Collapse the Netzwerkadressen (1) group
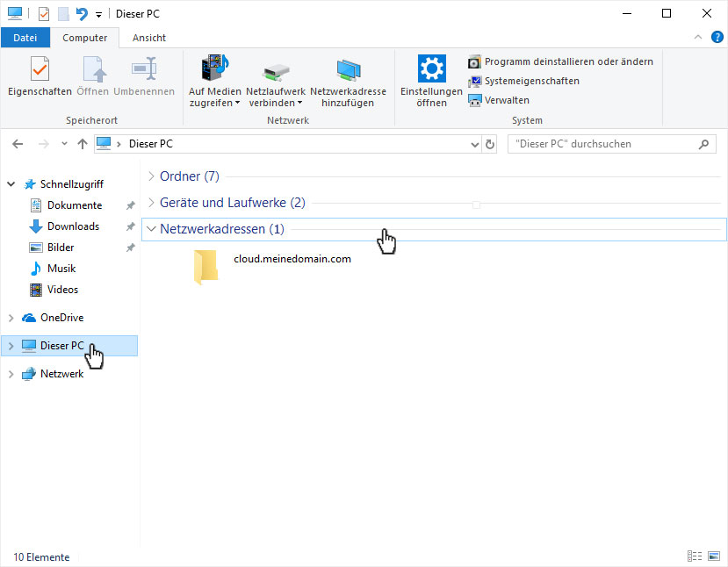The width and height of the screenshot is (728, 567). 151,229
